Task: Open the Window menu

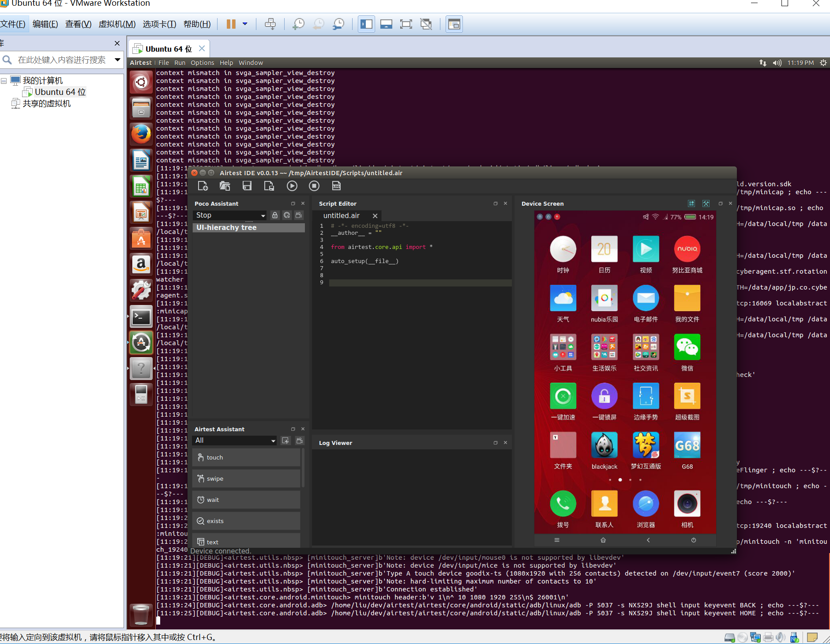Action: pyautogui.click(x=251, y=63)
